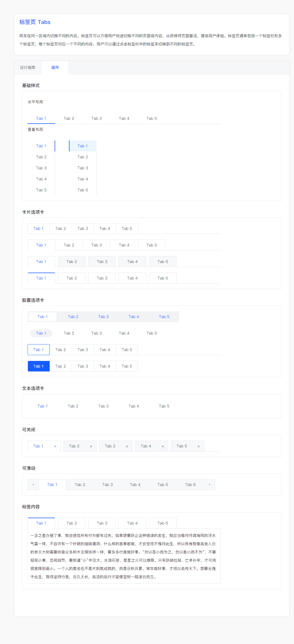The width and height of the screenshot is (294, 644).
Task: Select Tab 5 in the first card tab row
Action: pos(127,229)
